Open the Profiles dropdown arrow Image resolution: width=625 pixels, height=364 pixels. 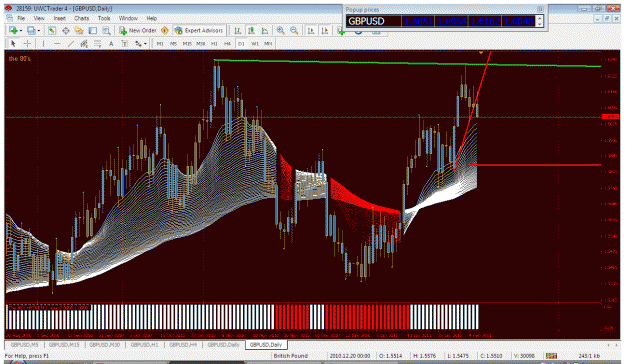pyautogui.click(x=39, y=31)
